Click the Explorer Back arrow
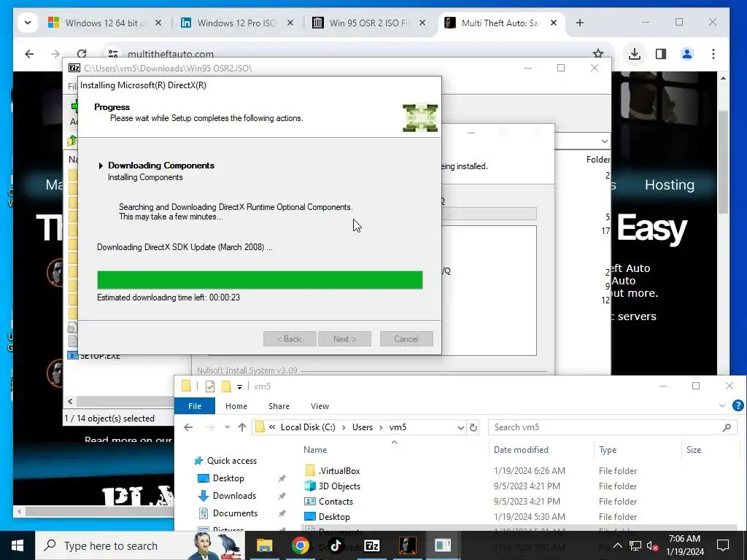 coord(188,427)
